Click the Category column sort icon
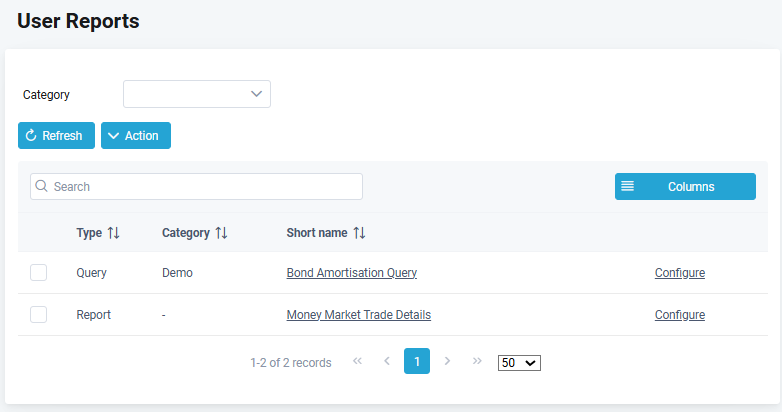Viewport: 782px width, 412px height. pos(221,233)
